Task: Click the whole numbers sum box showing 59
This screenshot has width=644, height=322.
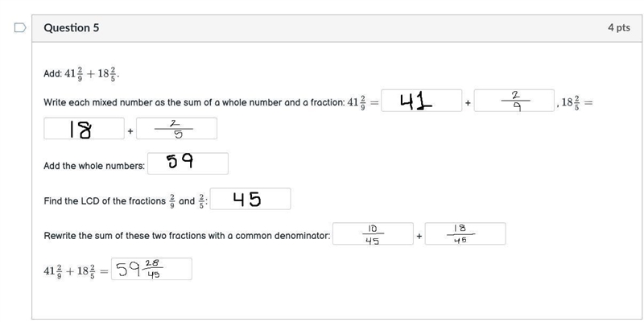Action: (x=188, y=163)
